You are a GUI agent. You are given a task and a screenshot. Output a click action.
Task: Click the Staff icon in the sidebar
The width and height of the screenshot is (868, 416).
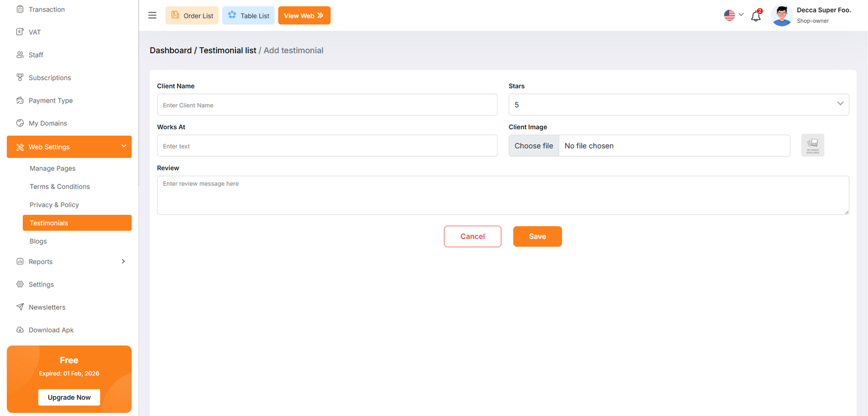click(20, 55)
